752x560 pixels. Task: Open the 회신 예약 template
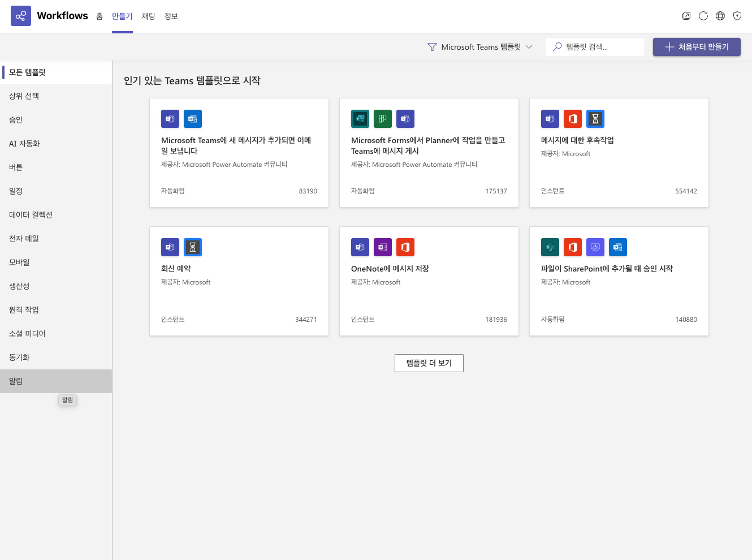(x=239, y=281)
